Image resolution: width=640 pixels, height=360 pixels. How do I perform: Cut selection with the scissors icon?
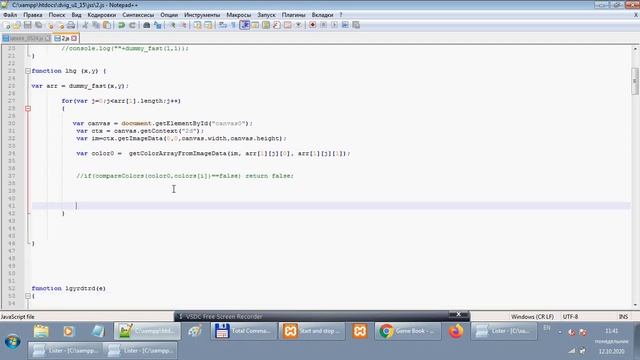coord(85,25)
